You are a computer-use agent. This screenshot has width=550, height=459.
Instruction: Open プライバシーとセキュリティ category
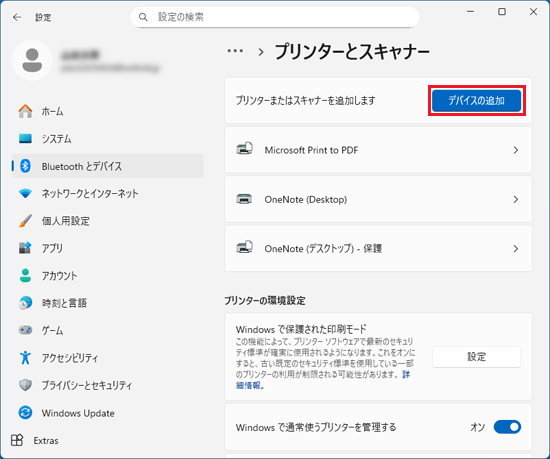[x=108, y=385]
